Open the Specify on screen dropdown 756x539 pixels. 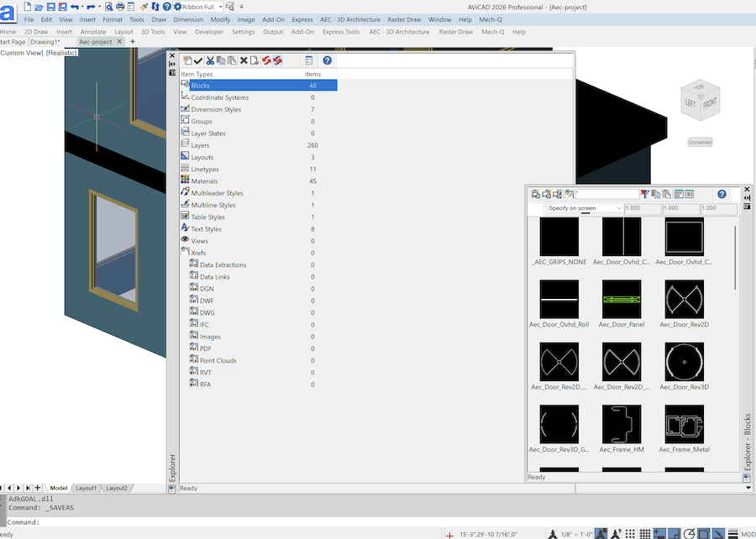coord(582,208)
